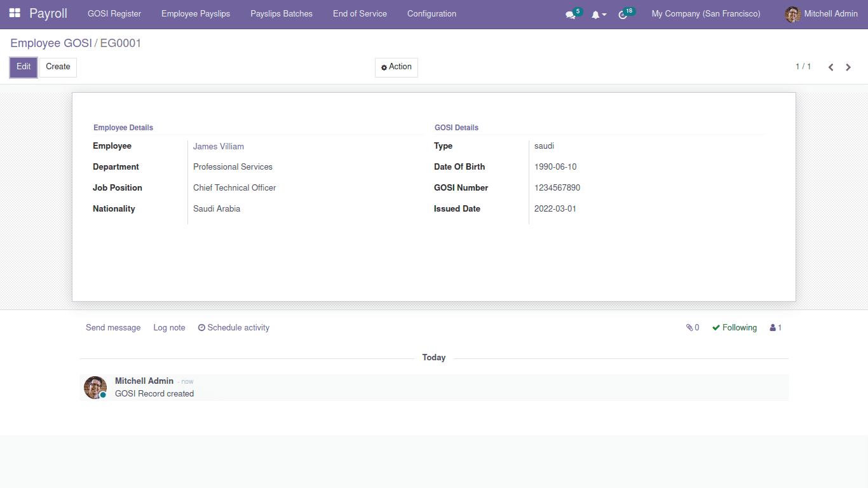
Task: Click the paperclip attachments icon
Action: 689,327
